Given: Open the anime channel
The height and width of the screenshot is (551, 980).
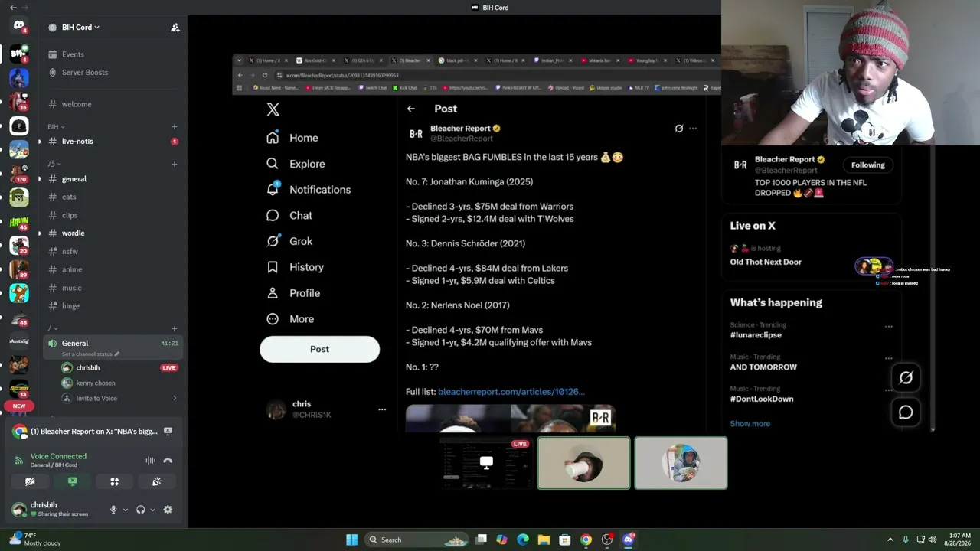Looking at the screenshot, I should 112,269.
